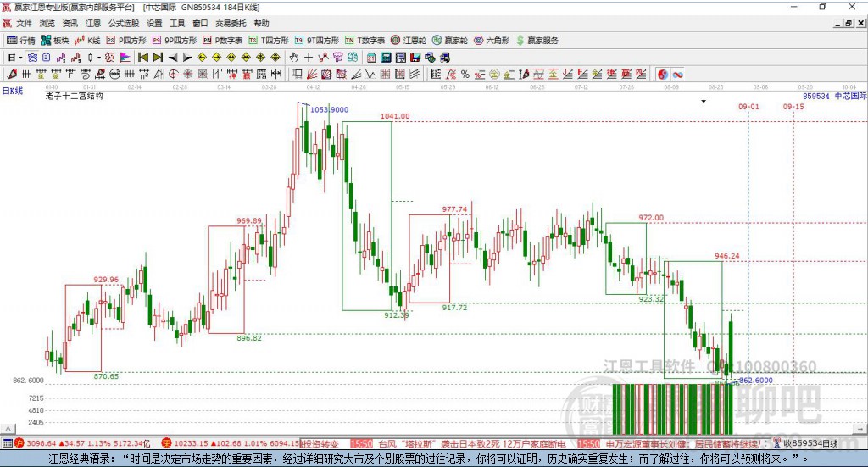Screen dimensions: 868x467
Task: Open the 帮助 menu
Action: tap(261, 23)
